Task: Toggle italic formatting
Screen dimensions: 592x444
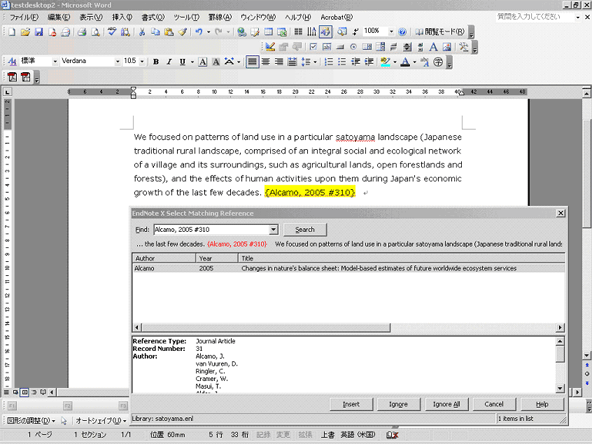Action: click(169, 62)
